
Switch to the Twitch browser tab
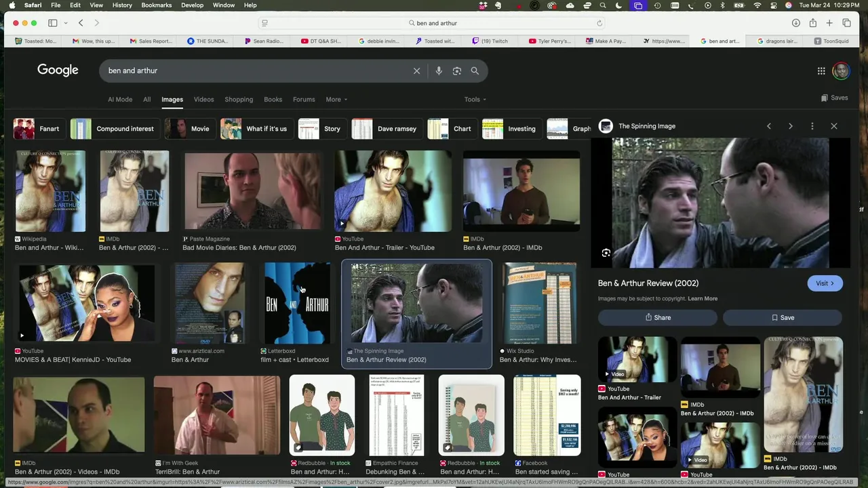[490, 41]
